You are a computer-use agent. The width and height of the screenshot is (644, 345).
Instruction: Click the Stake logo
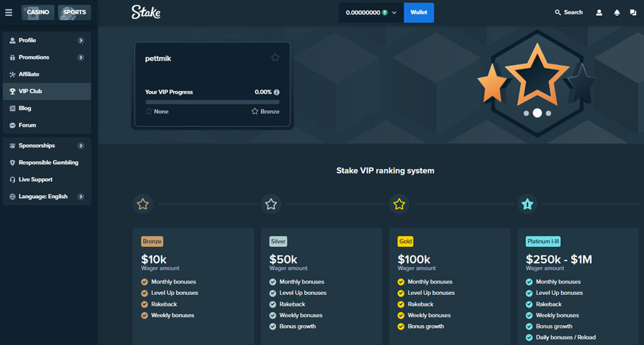146,12
